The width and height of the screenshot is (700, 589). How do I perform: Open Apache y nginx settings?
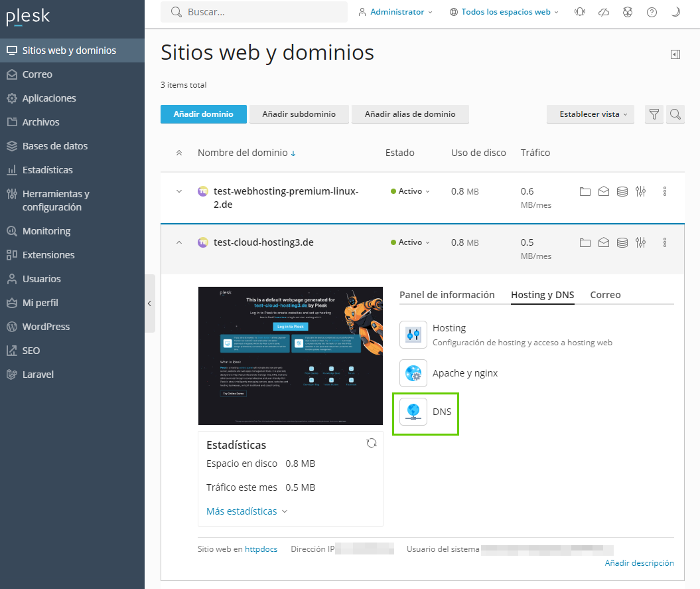[x=449, y=373]
